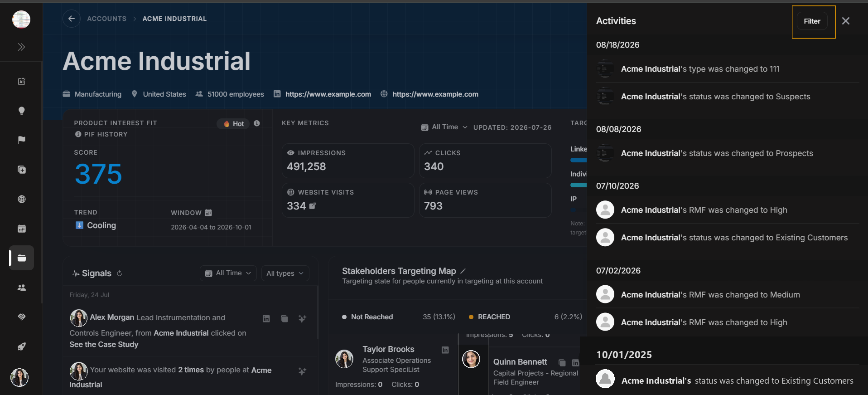Open Taylor Brooks' LinkedIn icon
The height and width of the screenshot is (395, 868).
coord(445,350)
